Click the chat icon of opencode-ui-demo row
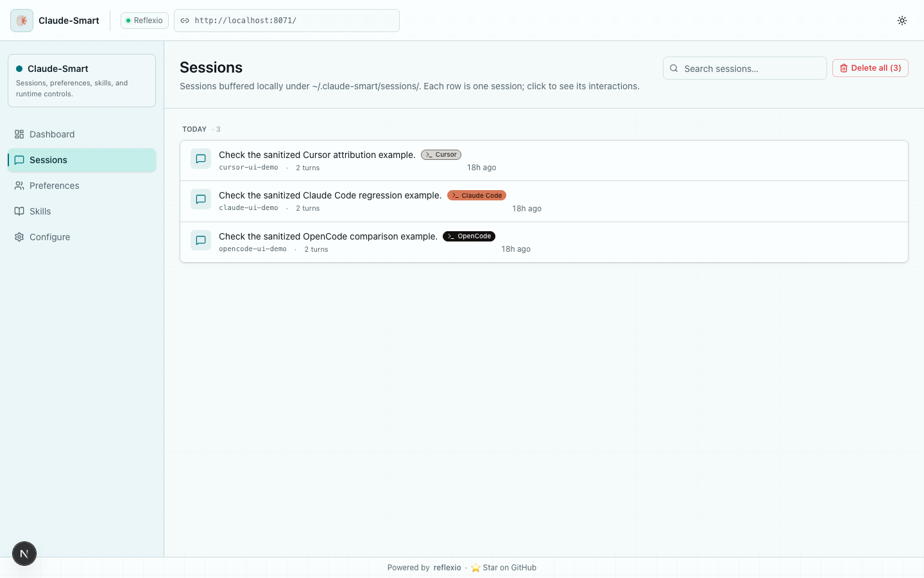Screen dimensions: 924x578 click(201, 240)
